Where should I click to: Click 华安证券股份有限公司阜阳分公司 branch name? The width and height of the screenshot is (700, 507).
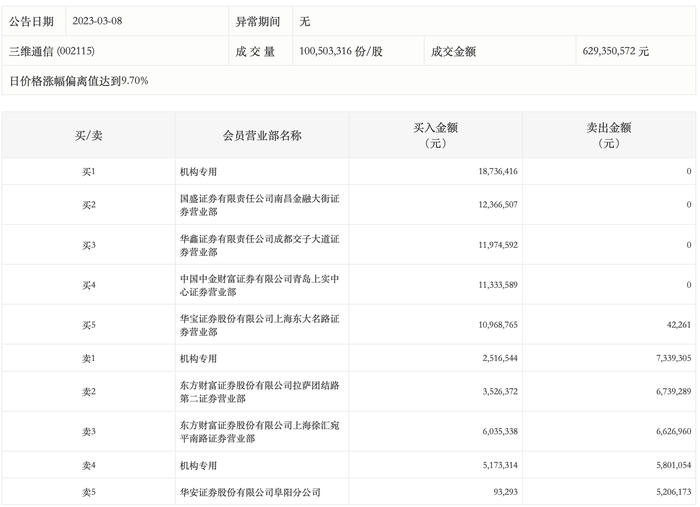(250, 492)
